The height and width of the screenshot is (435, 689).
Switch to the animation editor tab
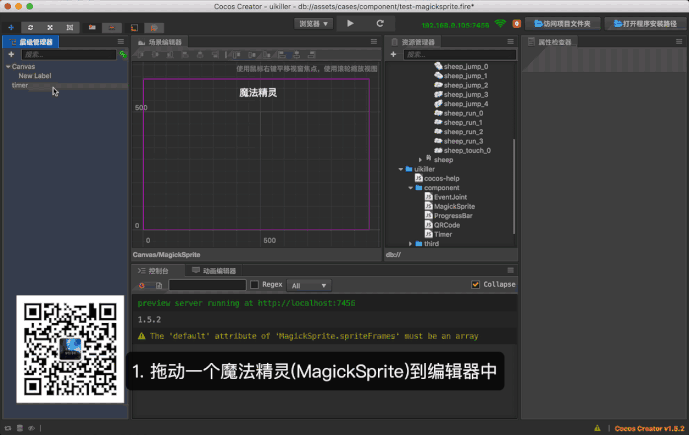click(x=214, y=271)
